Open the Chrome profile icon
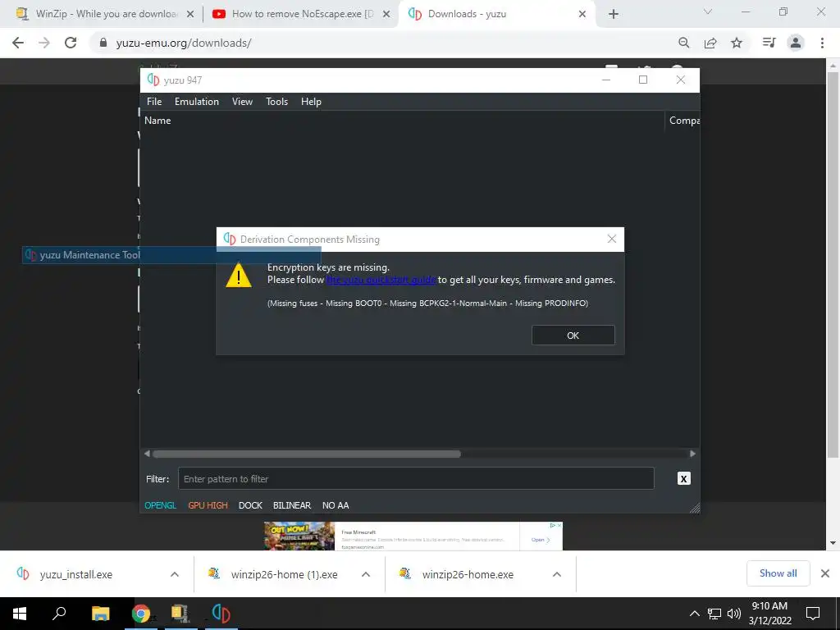The image size is (840, 630). tap(796, 43)
